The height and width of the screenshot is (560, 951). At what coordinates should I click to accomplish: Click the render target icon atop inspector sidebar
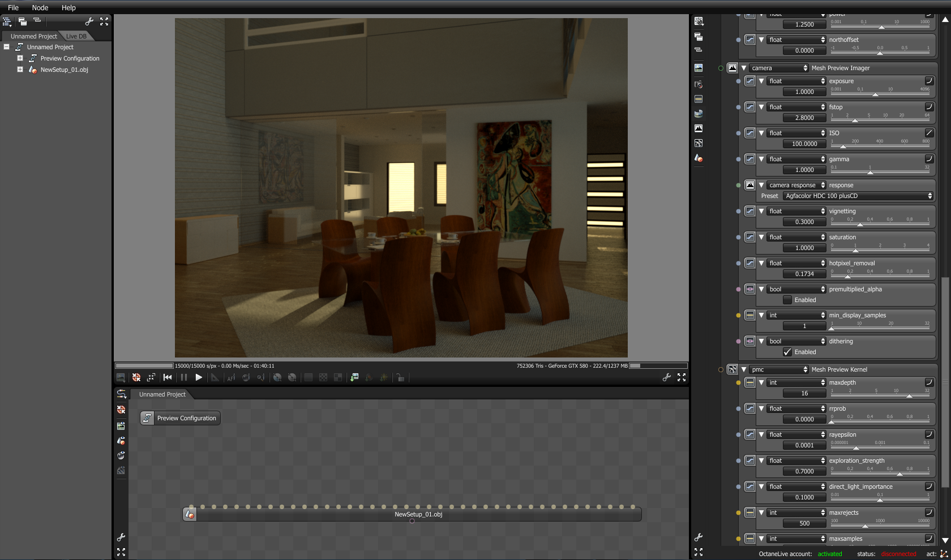pos(699,21)
